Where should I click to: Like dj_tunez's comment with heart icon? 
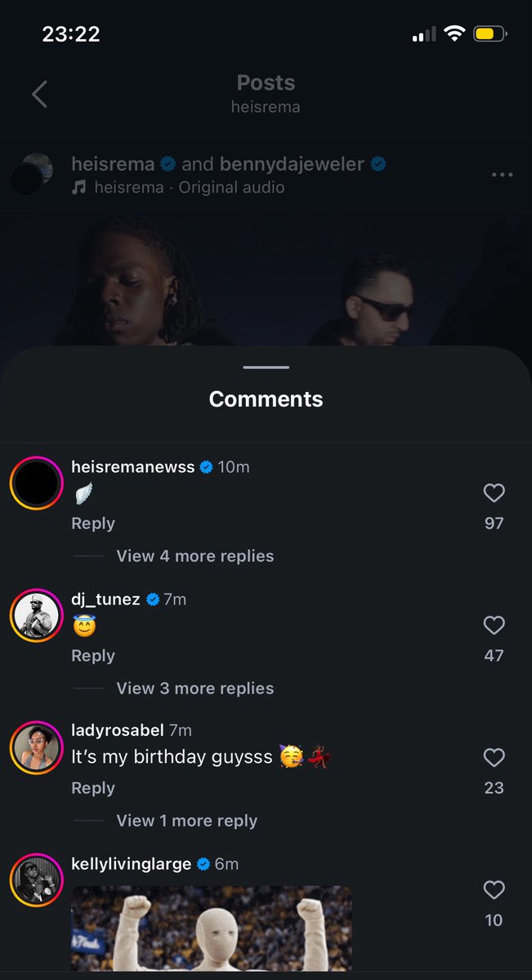[494, 625]
